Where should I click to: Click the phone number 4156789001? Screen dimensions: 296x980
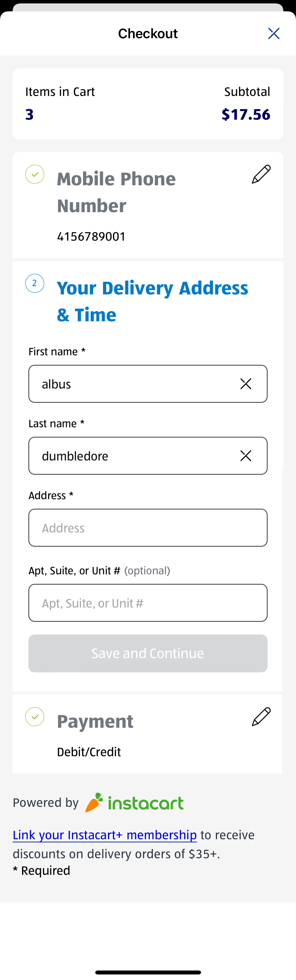tap(91, 236)
